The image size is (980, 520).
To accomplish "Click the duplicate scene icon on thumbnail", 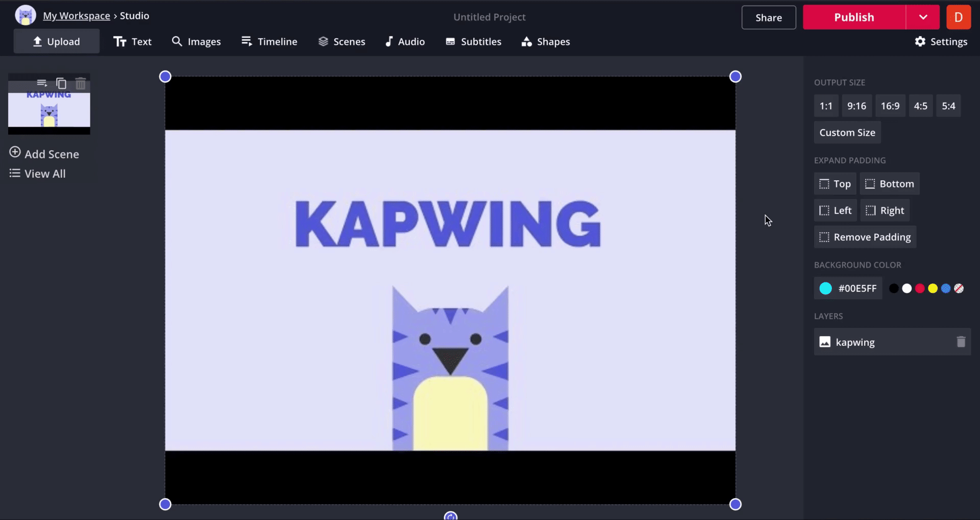I will point(61,83).
